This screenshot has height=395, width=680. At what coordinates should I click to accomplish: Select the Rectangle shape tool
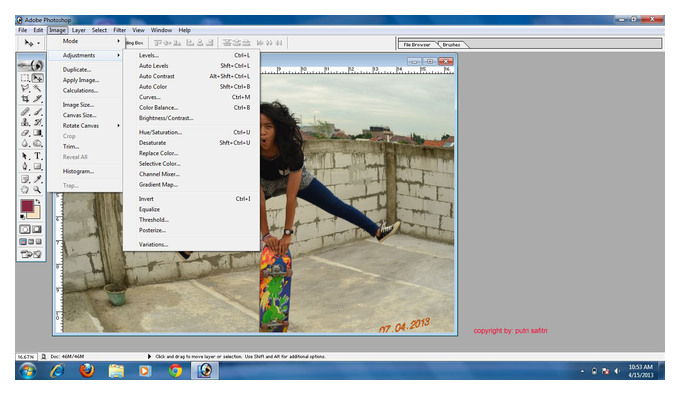pyautogui.click(x=38, y=166)
